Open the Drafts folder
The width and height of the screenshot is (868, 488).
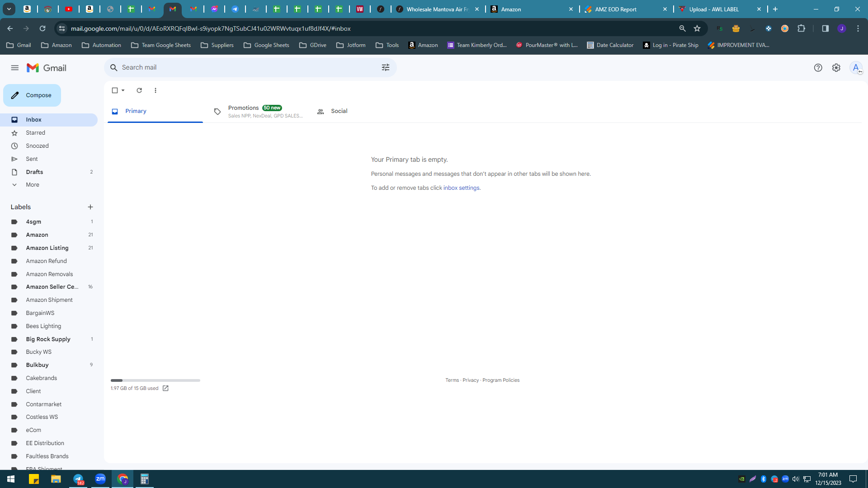pyautogui.click(x=49, y=172)
